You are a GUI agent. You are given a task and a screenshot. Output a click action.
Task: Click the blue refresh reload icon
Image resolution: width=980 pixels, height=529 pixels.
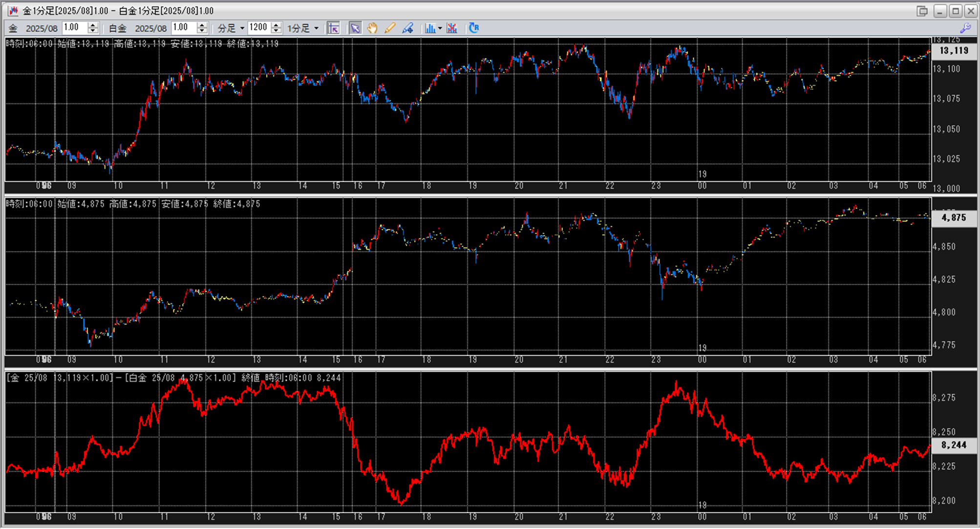click(473, 28)
